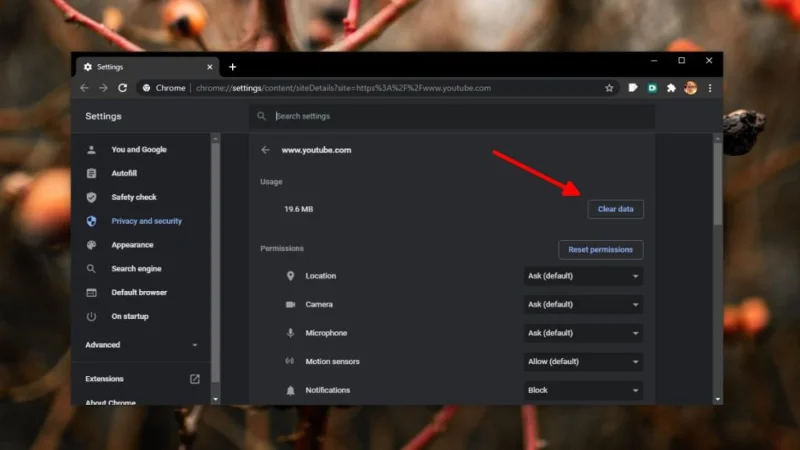Open Location permission dropdown
The height and width of the screenshot is (450, 800).
(x=583, y=276)
